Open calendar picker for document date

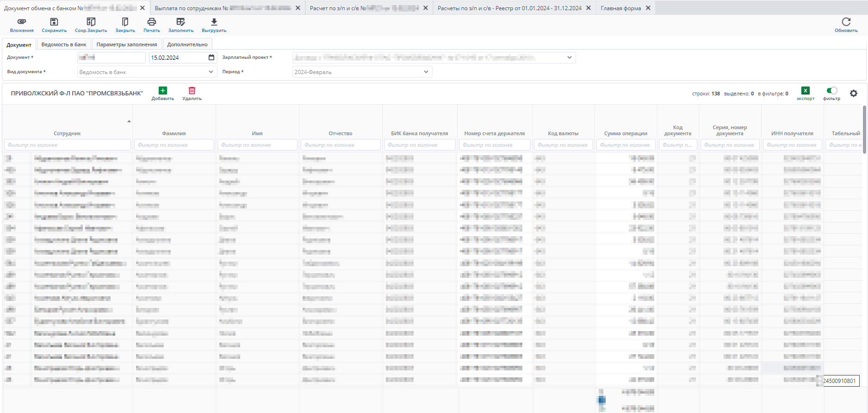coord(211,57)
